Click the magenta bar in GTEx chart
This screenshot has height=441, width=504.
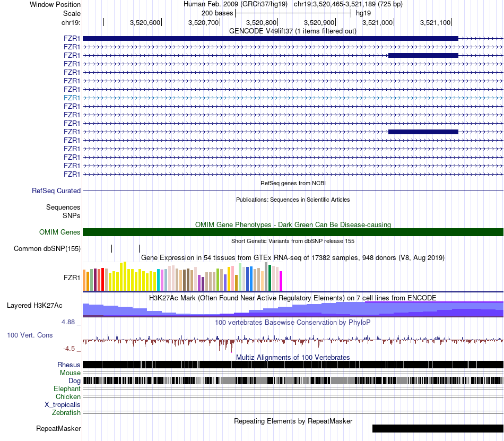281,281
